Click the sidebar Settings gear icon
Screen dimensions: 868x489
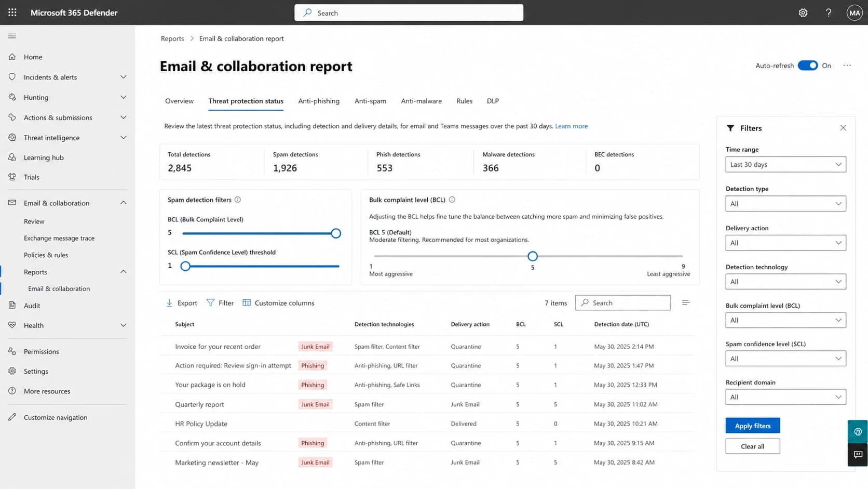(12, 371)
